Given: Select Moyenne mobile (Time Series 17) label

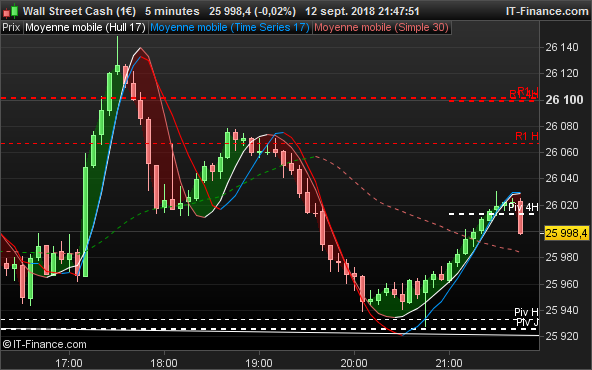Looking at the screenshot, I should click(230, 28).
